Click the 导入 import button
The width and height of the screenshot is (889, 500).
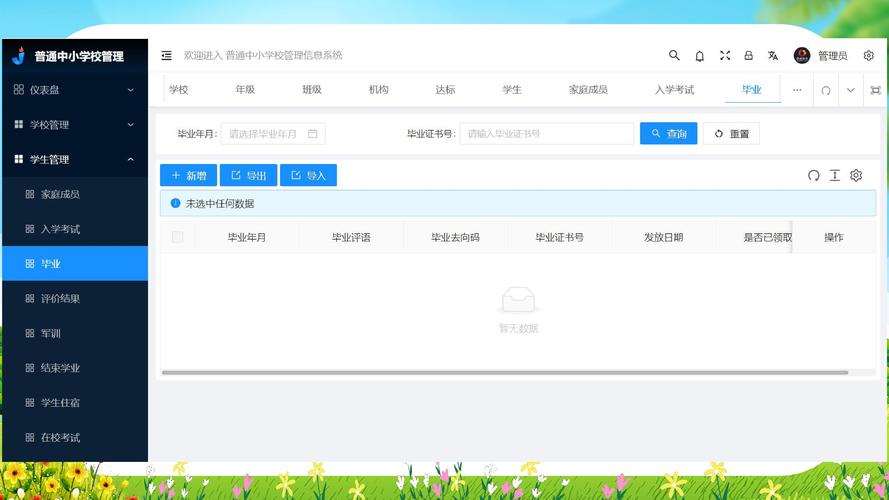coord(308,175)
